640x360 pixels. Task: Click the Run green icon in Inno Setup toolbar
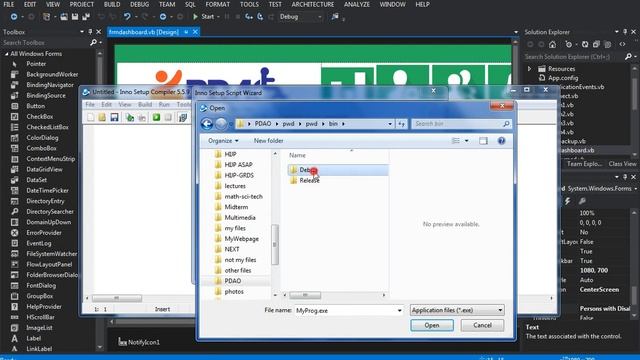(x=156, y=118)
